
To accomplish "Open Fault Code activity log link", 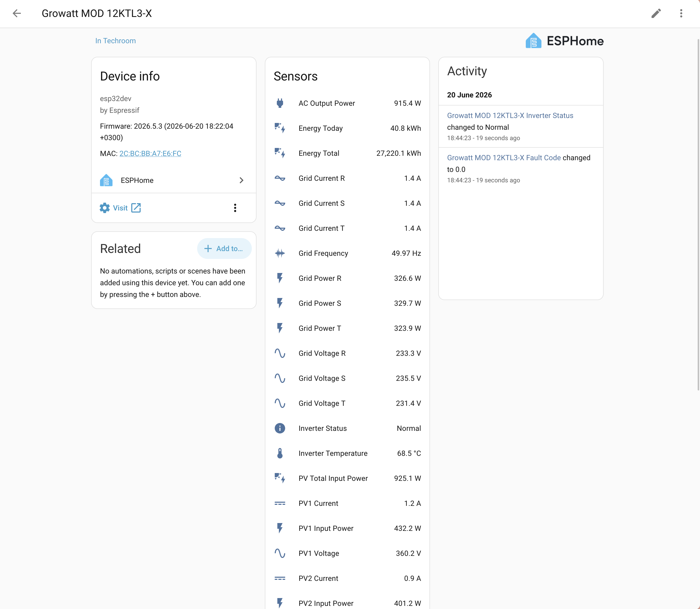I will pos(504,158).
